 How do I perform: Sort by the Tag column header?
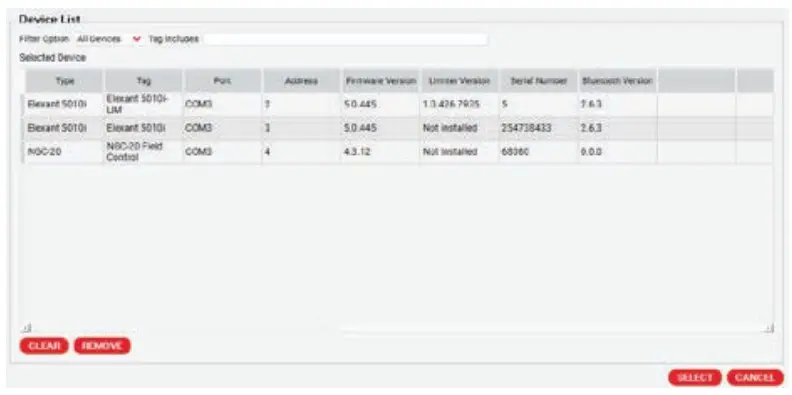click(x=143, y=81)
